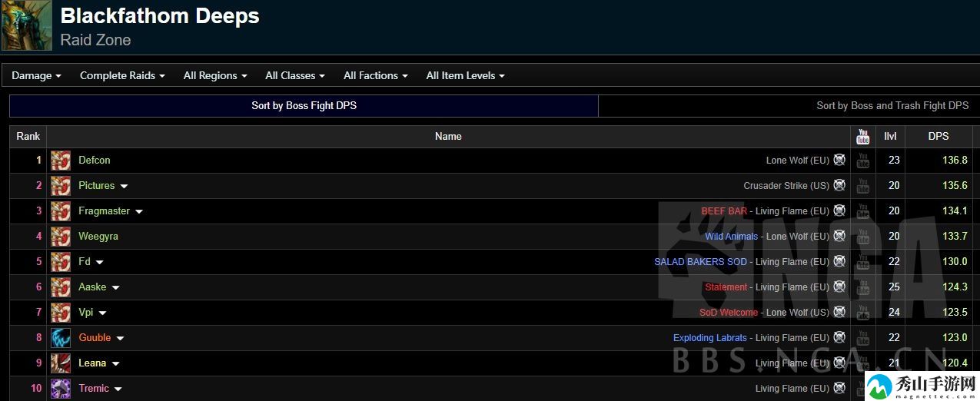Click Crusader Strike (US) server text
Viewport: 980px width, 401px height.
pos(786,186)
